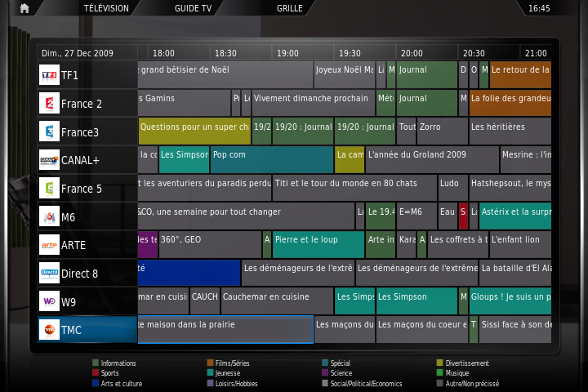This screenshot has height=392, width=588.
Task: Click the Informations green legend swatch
Action: tap(95, 363)
